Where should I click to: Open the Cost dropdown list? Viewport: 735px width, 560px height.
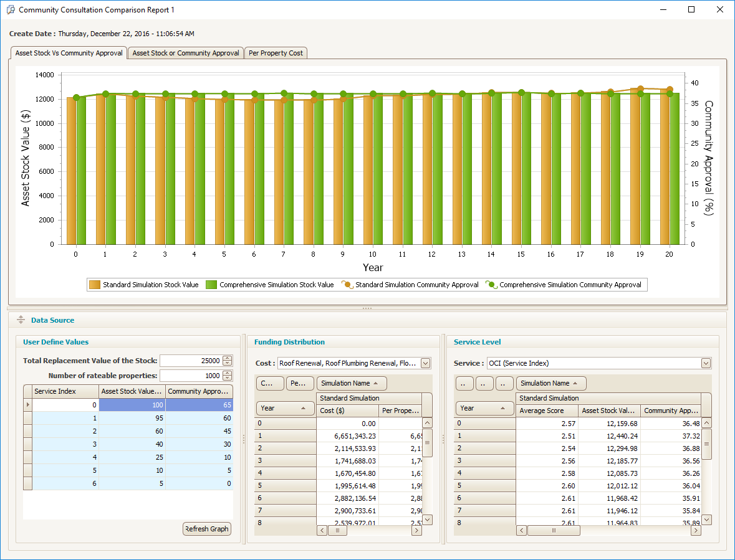[426, 363]
